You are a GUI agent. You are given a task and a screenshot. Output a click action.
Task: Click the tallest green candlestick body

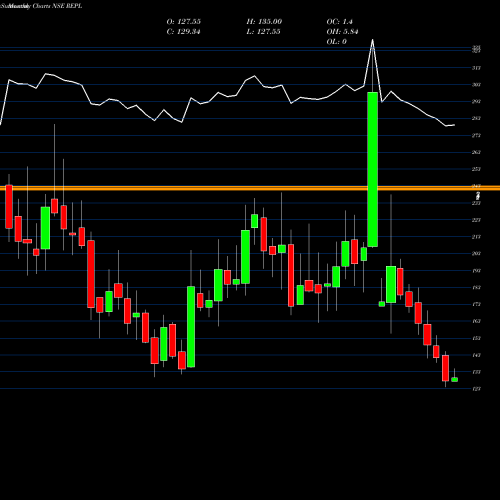coord(373,169)
